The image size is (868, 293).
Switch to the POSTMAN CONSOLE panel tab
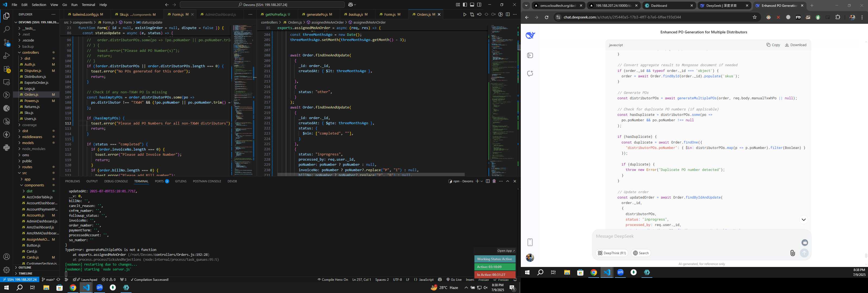(206, 181)
